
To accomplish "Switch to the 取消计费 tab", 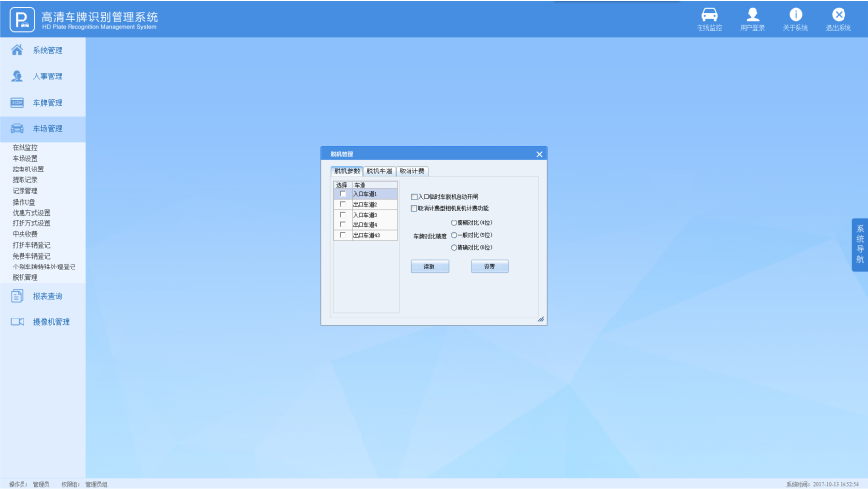I will (411, 171).
